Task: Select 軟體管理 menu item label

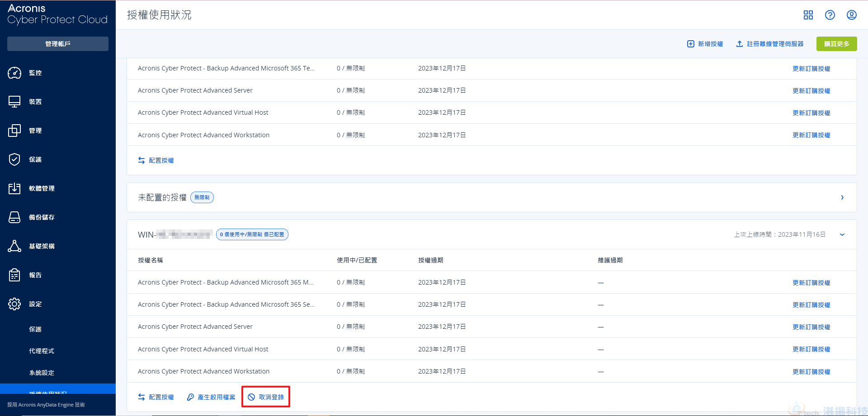Action: click(x=42, y=188)
